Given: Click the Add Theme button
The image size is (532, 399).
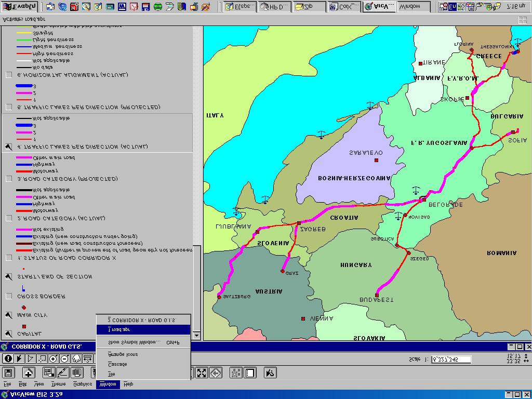Looking at the screenshot, I should tap(29, 373).
